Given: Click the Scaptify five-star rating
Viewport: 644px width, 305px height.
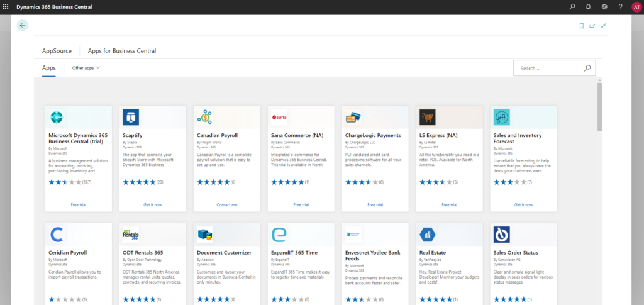Looking at the screenshot, I should (139, 182).
